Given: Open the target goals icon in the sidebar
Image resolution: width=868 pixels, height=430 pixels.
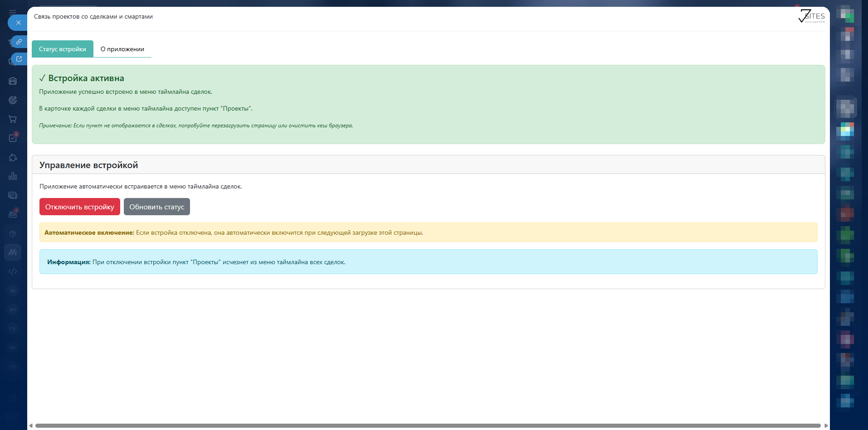Looking at the screenshot, I should point(13,100).
